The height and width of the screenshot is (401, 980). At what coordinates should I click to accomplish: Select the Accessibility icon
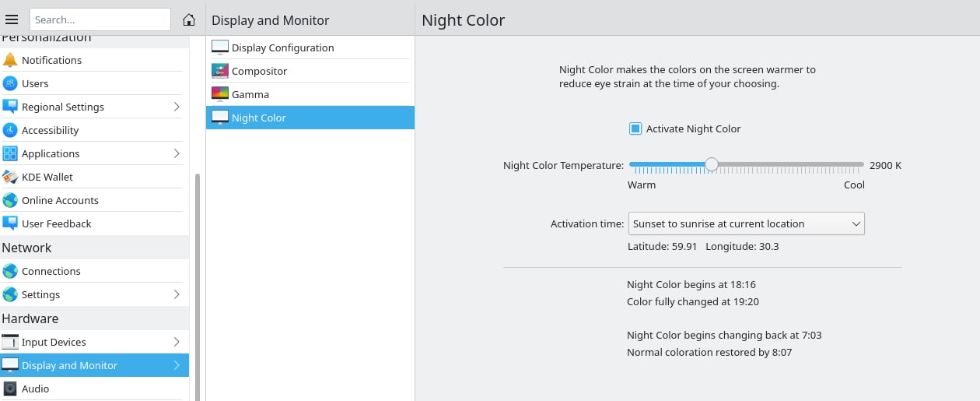pos(10,130)
